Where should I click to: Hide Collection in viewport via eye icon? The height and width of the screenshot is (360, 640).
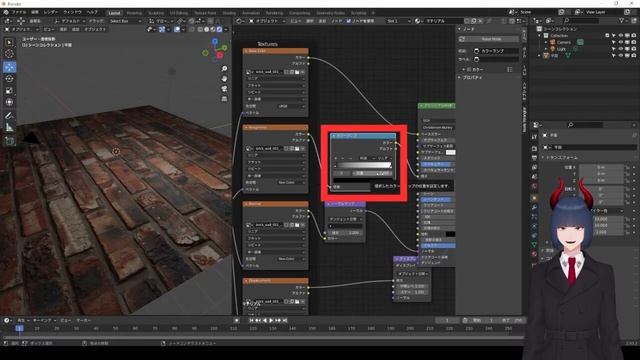620,36
